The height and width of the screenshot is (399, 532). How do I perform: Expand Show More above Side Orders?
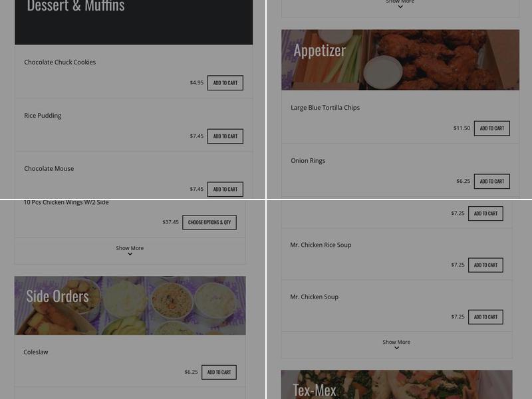tap(130, 251)
